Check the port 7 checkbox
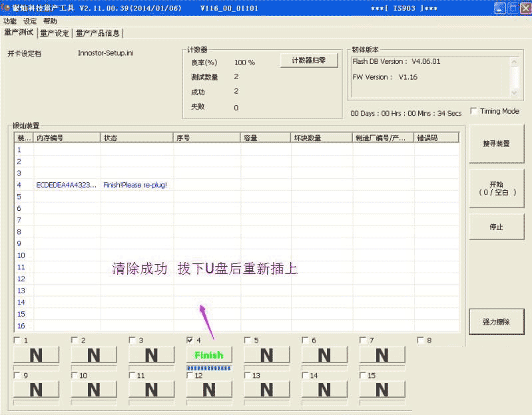The image size is (532, 415). click(363, 340)
